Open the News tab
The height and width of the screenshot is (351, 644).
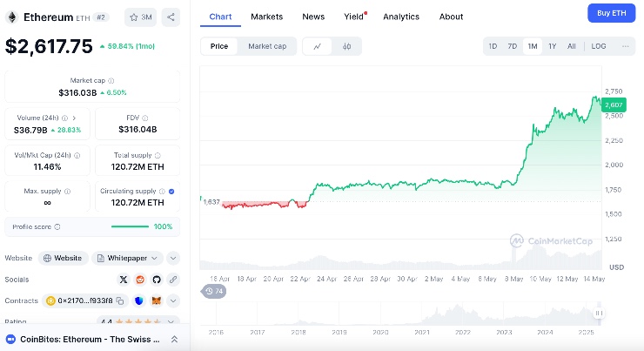point(313,17)
